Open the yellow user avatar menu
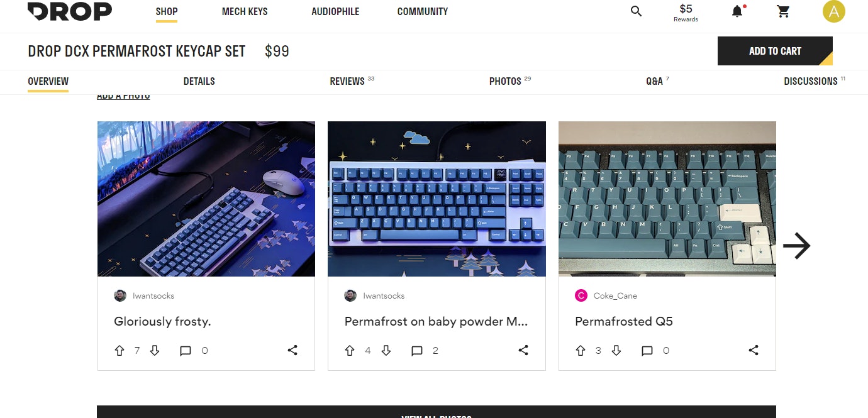Screen dimensions: 868x418 tap(833, 11)
